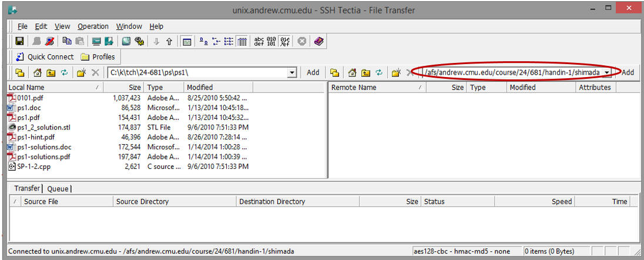Go up one local folder level
Image resolution: width=644 pixels, height=260 pixels.
(x=51, y=72)
